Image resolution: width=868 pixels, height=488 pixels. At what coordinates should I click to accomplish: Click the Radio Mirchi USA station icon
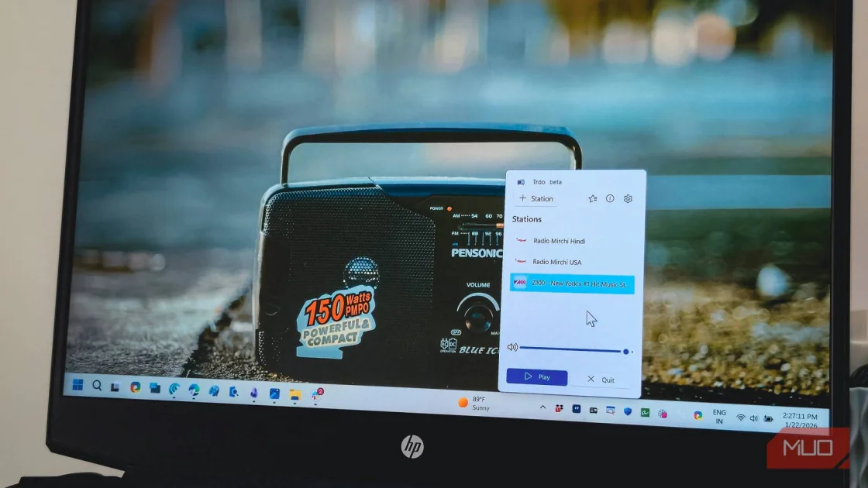pyautogui.click(x=521, y=261)
